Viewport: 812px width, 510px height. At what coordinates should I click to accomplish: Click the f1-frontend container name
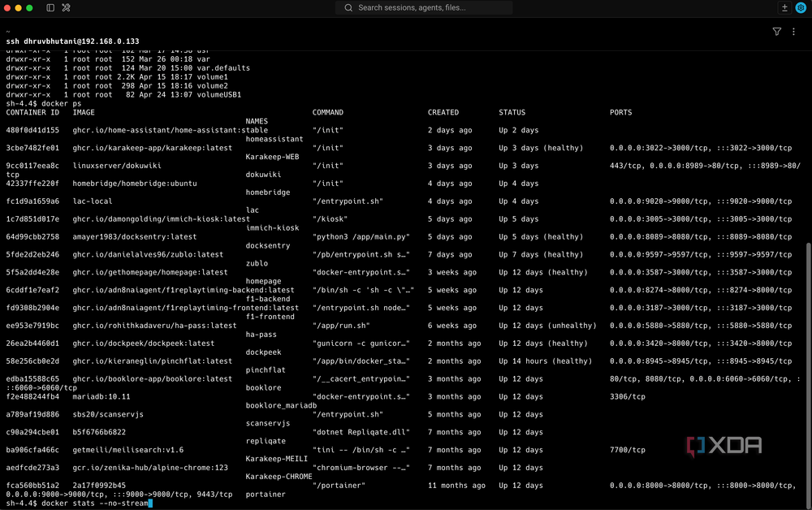click(x=270, y=317)
